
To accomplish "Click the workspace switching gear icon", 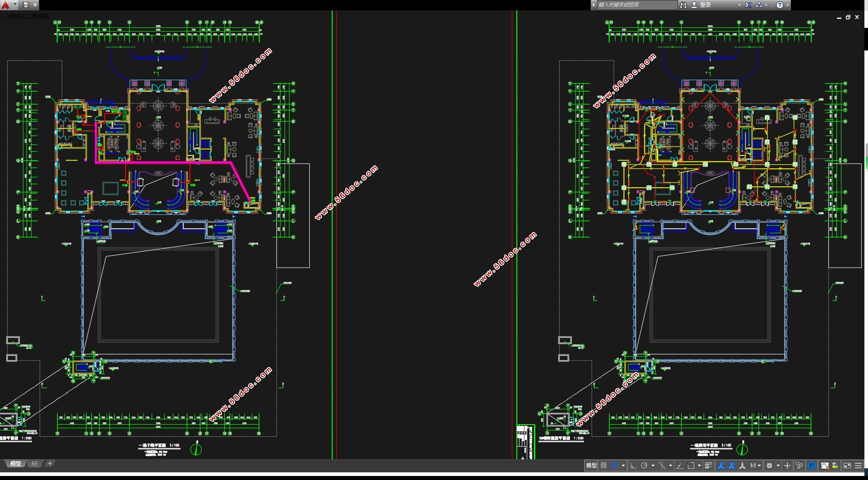I will [x=769, y=466].
